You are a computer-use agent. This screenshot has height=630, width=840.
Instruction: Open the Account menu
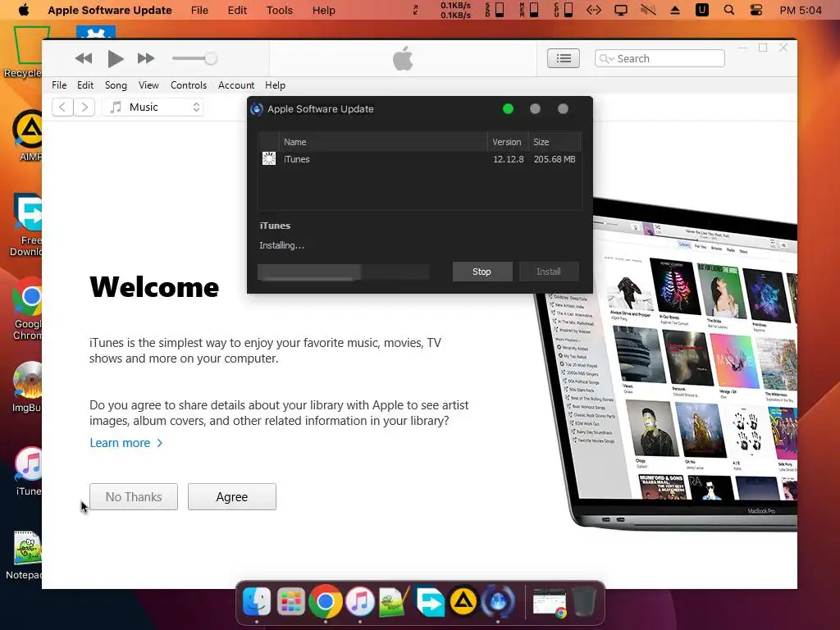(x=236, y=85)
